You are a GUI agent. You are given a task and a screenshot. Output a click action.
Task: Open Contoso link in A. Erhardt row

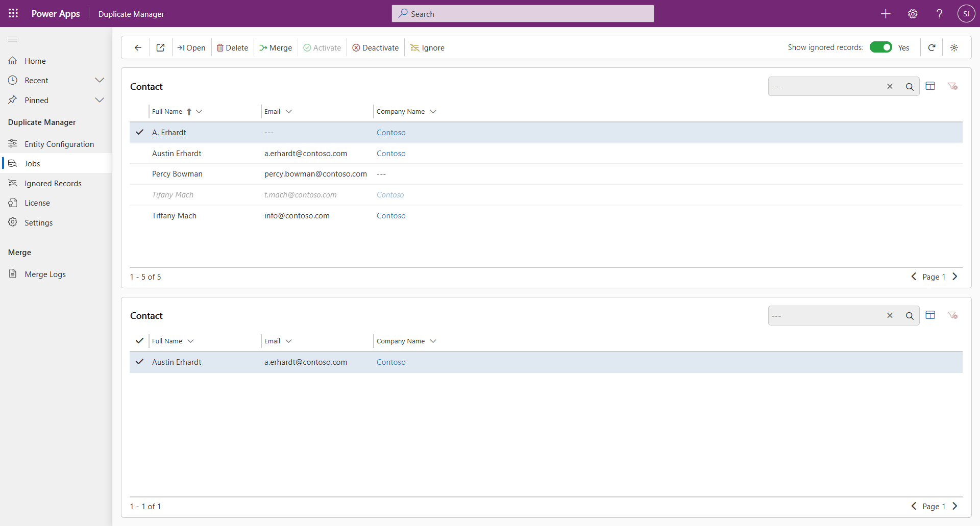(391, 132)
